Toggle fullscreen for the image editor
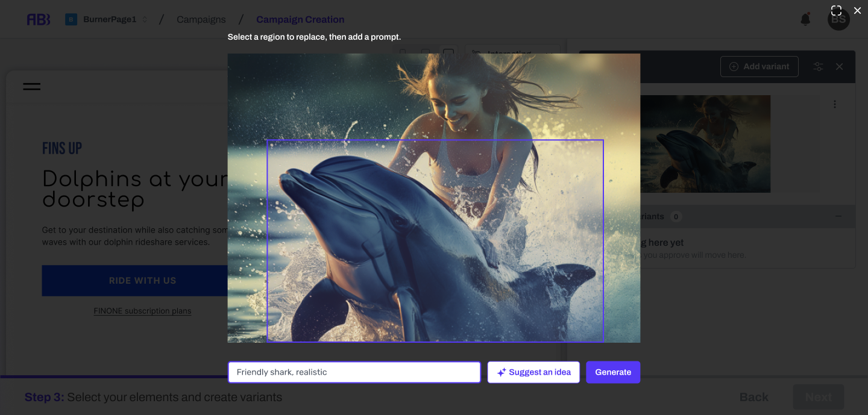868x415 pixels. pyautogui.click(x=836, y=10)
